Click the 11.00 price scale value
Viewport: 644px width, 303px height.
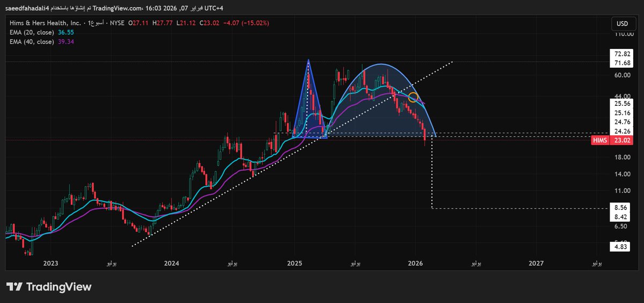point(623,191)
